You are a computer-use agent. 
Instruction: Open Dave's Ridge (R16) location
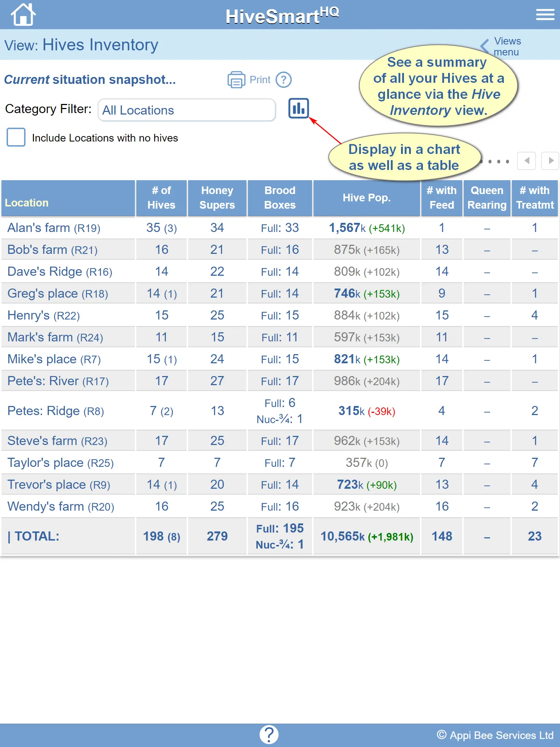pos(60,272)
